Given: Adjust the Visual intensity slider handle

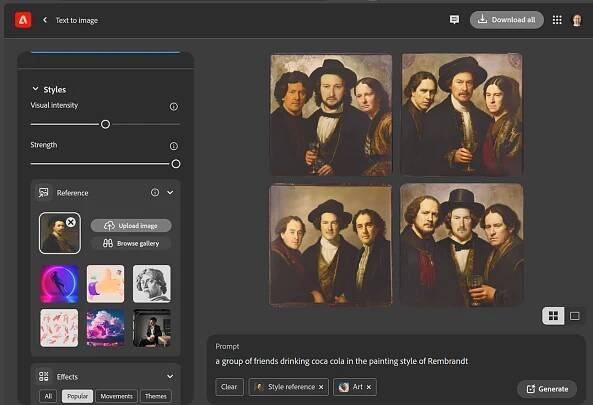Looking at the screenshot, I should 106,124.
